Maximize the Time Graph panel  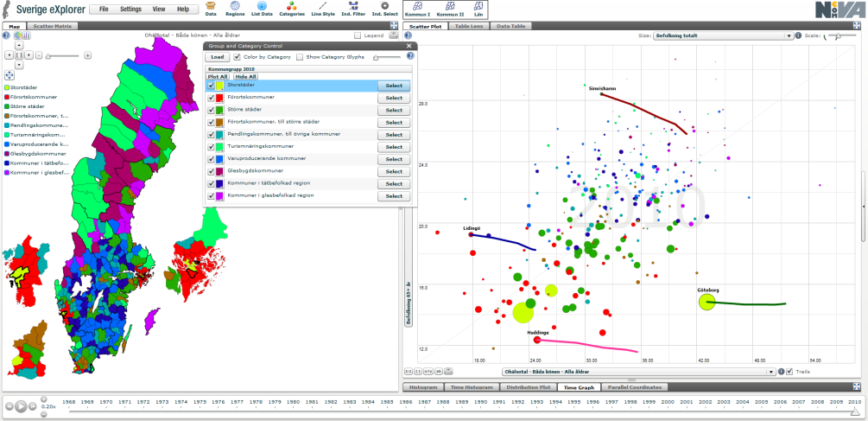click(858, 386)
